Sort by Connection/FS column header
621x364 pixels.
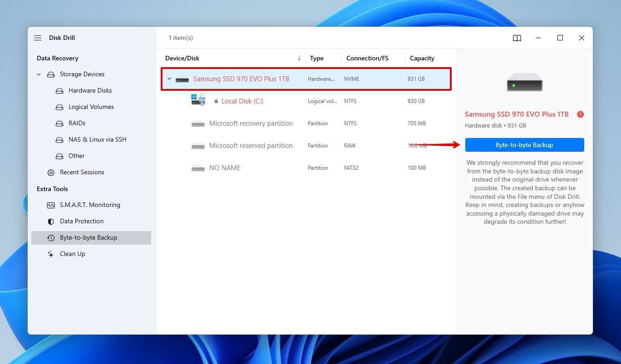[x=367, y=58]
